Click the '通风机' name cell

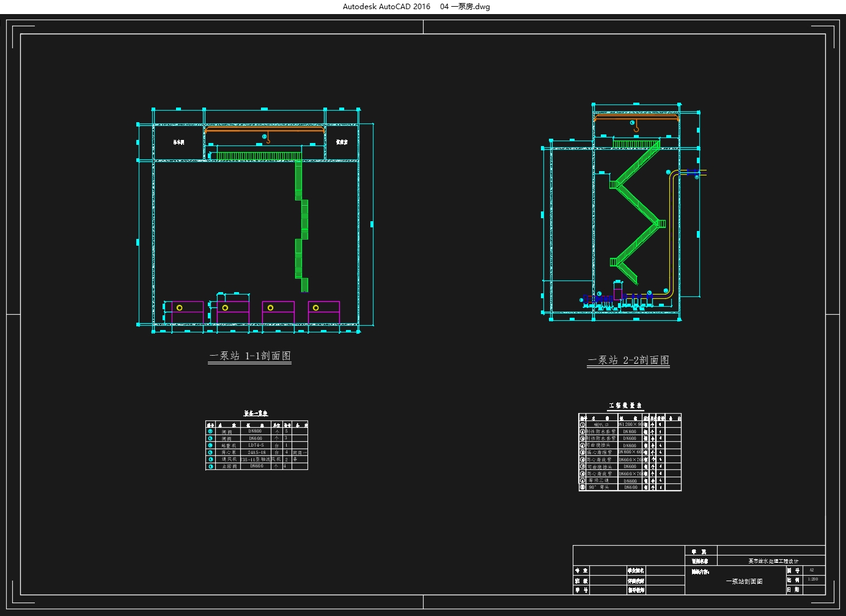coord(229,459)
